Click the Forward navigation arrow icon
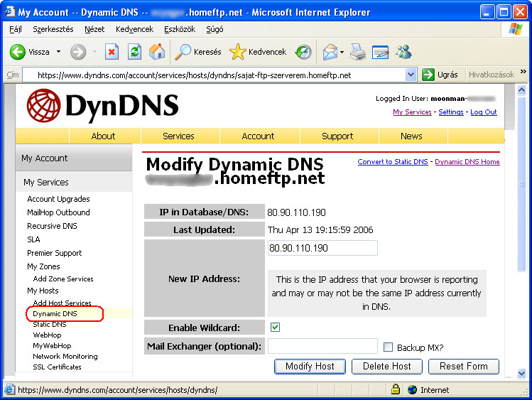Screen dimensions: 532x400 tap(78, 52)
